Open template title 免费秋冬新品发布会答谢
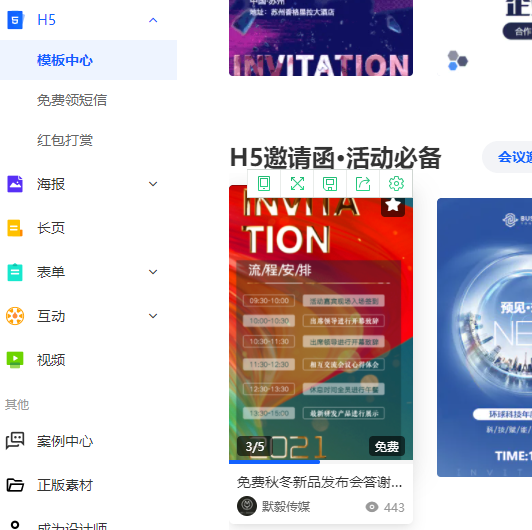The width and height of the screenshot is (532, 530). [320, 482]
